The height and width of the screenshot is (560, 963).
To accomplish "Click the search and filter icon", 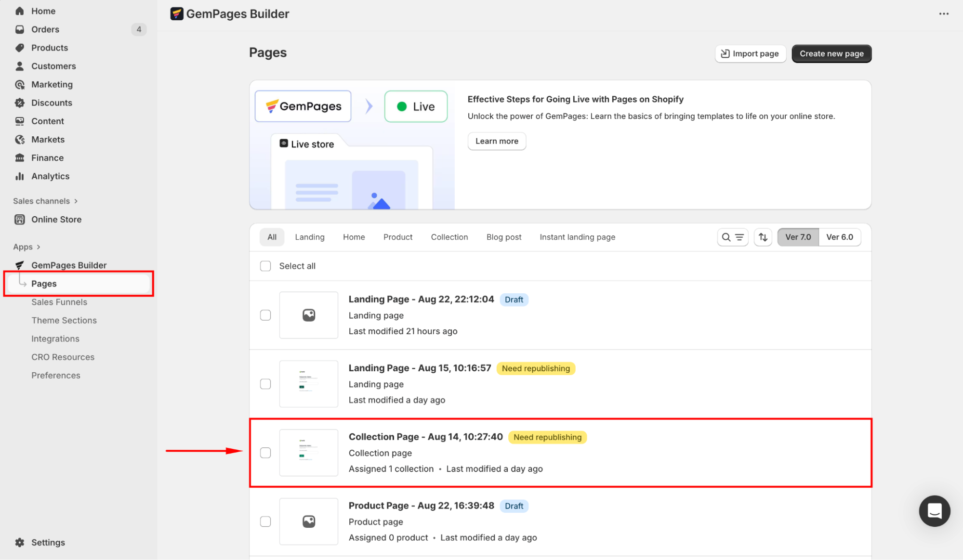I will [732, 237].
